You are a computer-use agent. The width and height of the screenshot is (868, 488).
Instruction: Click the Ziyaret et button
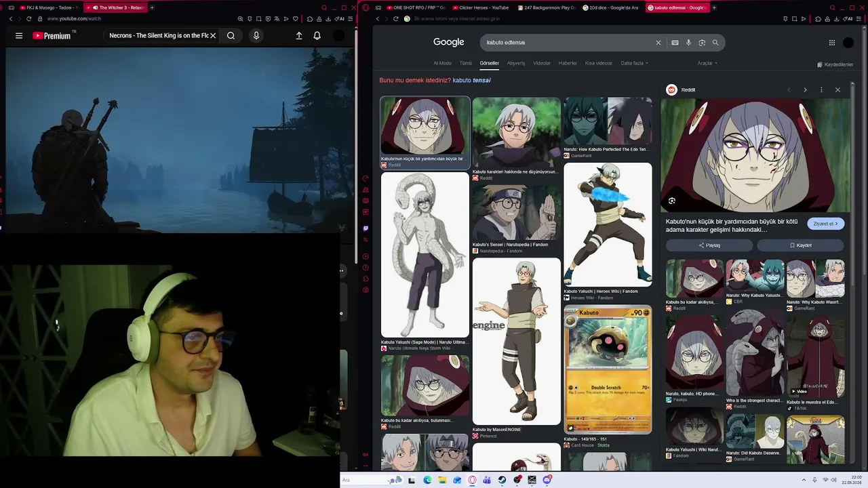click(826, 224)
